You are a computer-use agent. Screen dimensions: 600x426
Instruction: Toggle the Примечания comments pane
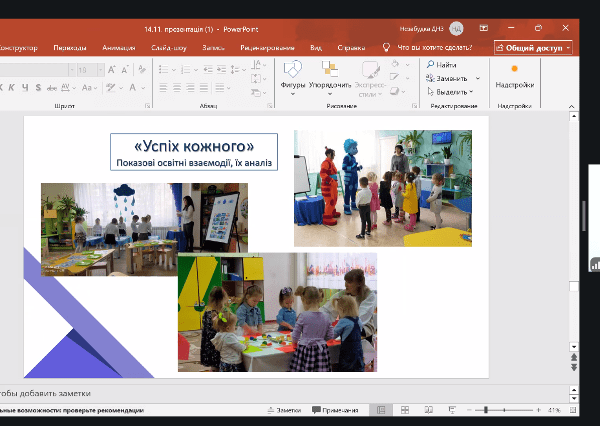tap(336, 410)
